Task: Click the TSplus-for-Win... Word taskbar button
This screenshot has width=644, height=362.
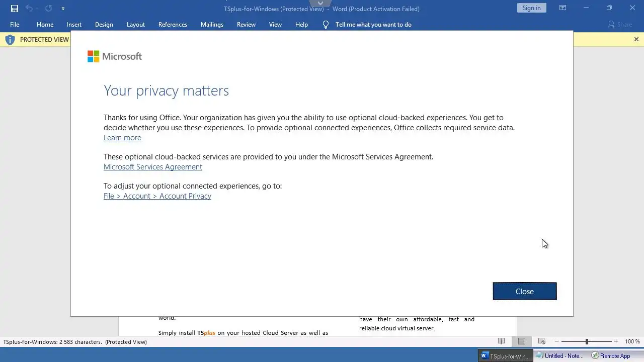Action: (505, 355)
